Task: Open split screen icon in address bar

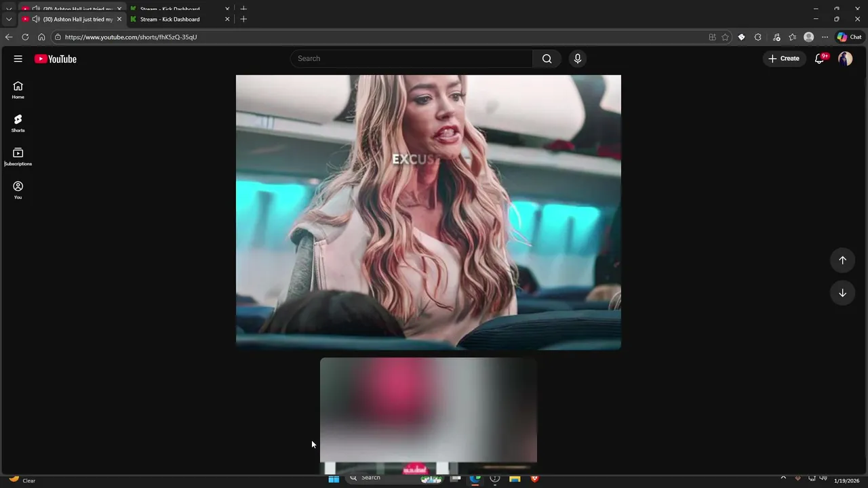Action: pyautogui.click(x=712, y=37)
